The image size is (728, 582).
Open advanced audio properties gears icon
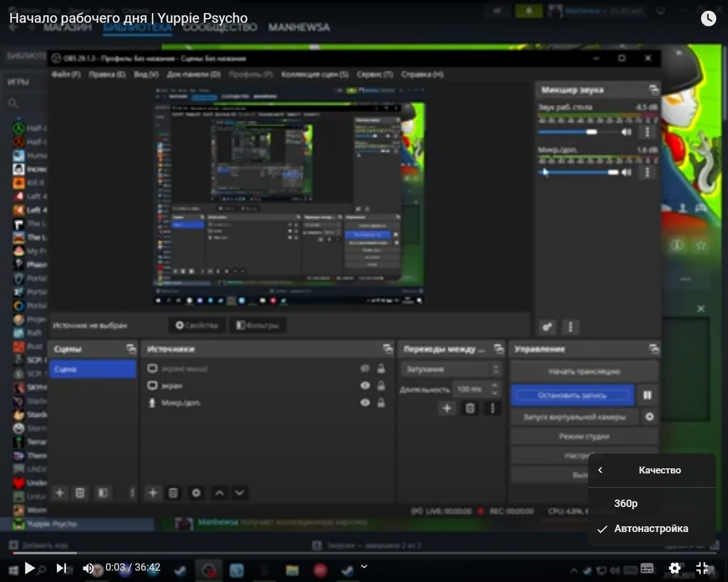pos(547,327)
